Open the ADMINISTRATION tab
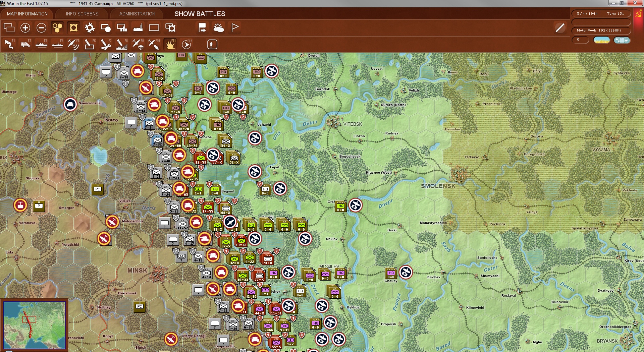The image size is (644, 352). coord(137,14)
